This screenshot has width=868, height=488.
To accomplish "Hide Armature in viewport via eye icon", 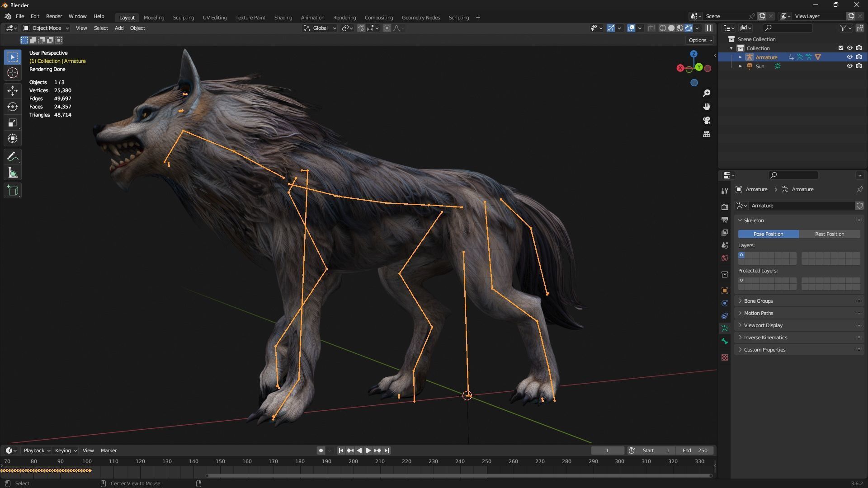I will [849, 57].
